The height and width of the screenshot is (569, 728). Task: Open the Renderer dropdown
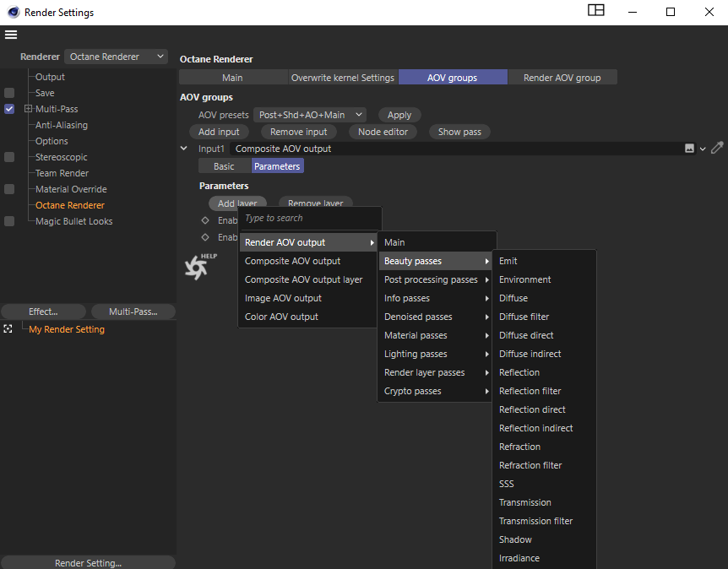click(116, 57)
